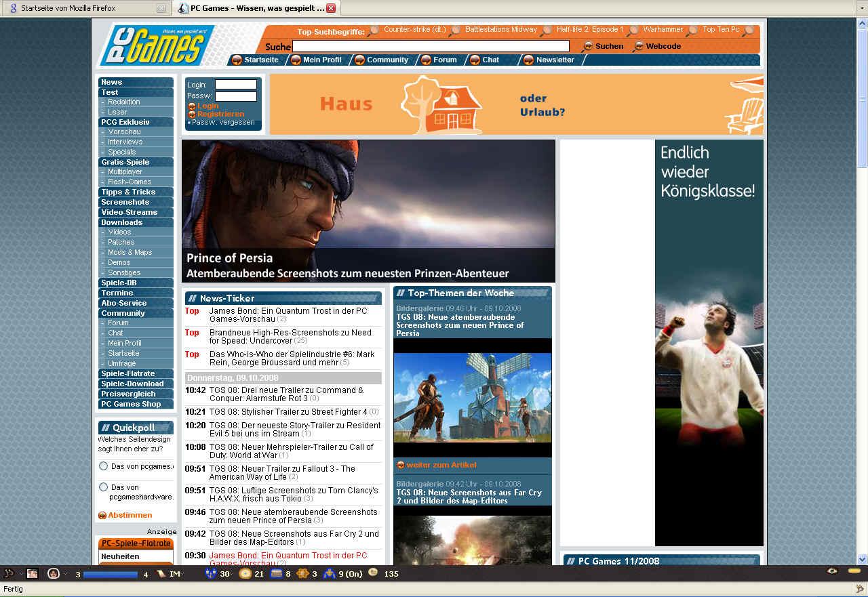The height and width of the screenshot is (597, 868).
Task: Click the Webcode magnifier icon
Action: (x=638, y=47)
